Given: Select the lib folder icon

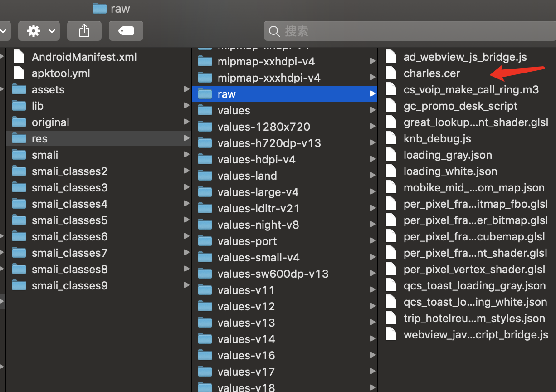Looking at the screenshot, I should 19,106.
